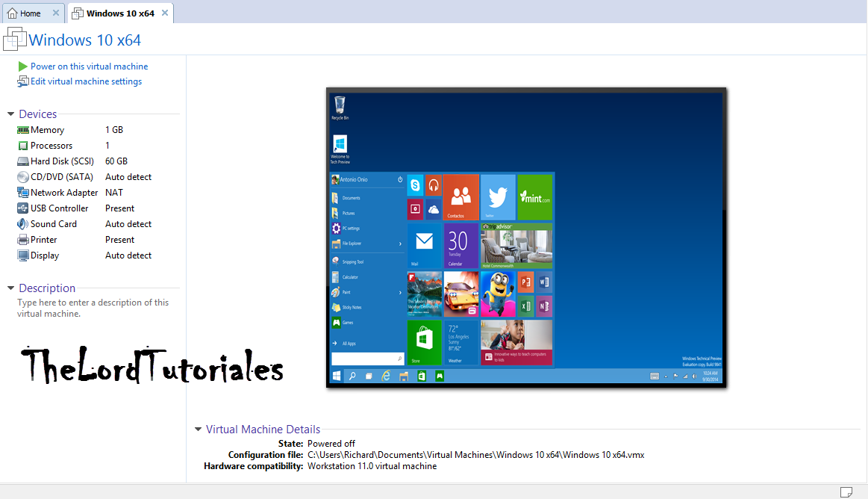Image resolution: width=868 pixels, height=499 pixels.
Task: Close the Windows 10 x64 tab
Action: click(x=165, y=13)
